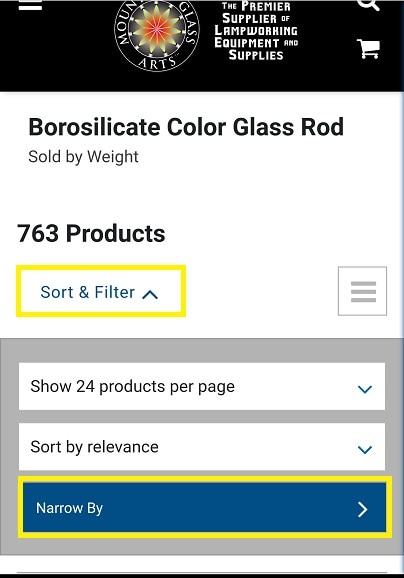
Task: Open the Sort by relevance dropdown
Action: click(202, 447)
